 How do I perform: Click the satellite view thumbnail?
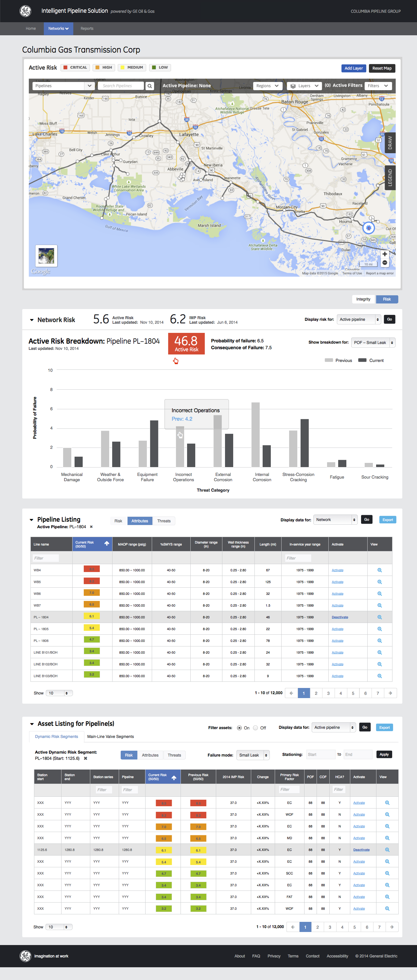coord(46,256)
